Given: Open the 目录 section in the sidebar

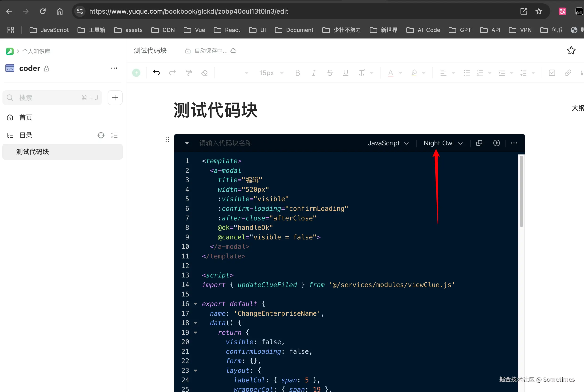Looking at the screenshot, I should pos(26,135).
